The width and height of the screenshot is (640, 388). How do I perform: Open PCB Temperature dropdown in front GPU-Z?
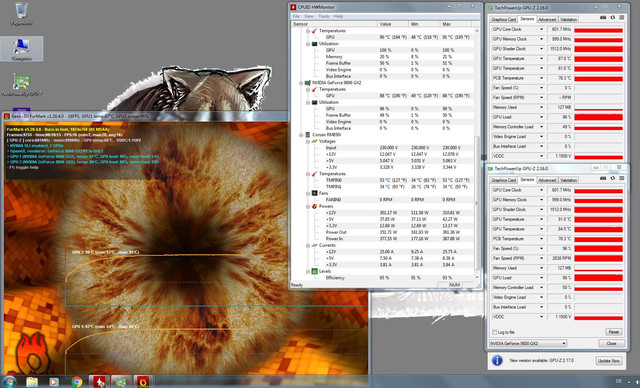pyautogui.click(x=541, y=239)
